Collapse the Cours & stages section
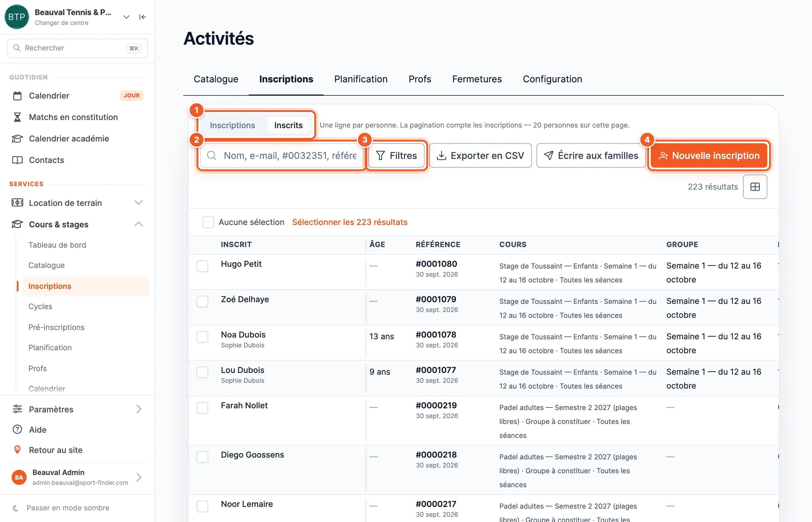This screenshot has width=812, height=522. point(139,224)
